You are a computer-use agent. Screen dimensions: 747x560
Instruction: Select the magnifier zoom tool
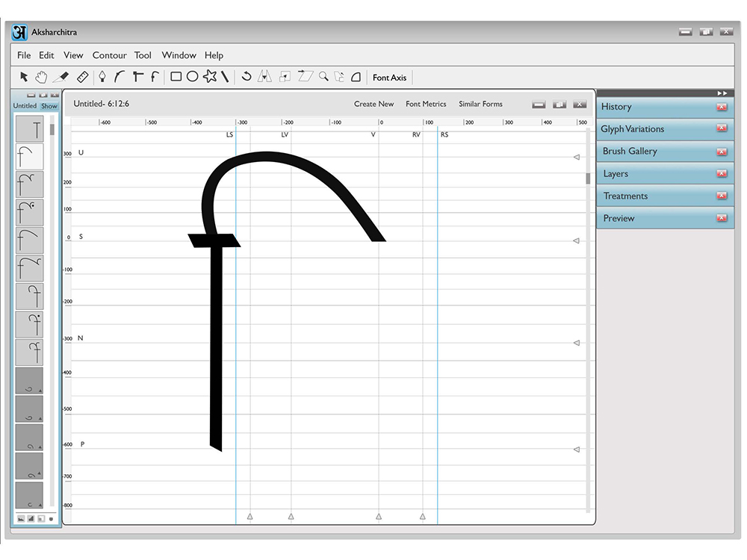pyautogui.click(x=323, y=76)
